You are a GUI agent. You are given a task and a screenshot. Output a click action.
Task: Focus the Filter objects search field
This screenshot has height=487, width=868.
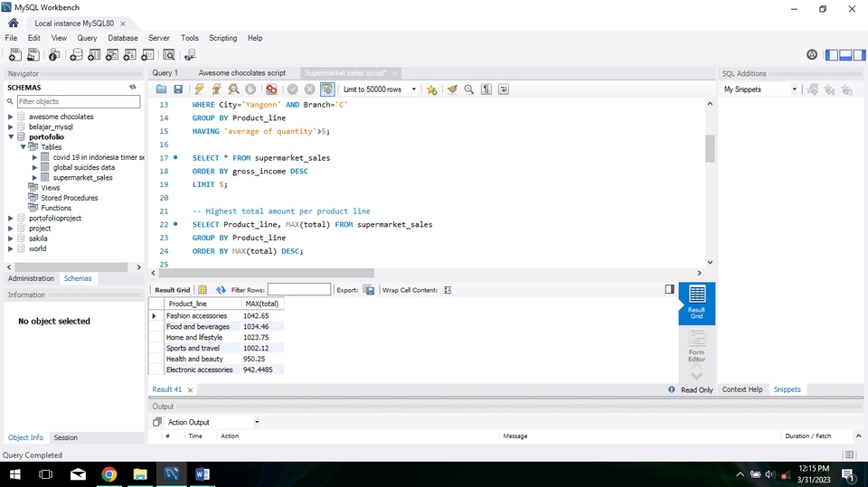tap(79, 101)
